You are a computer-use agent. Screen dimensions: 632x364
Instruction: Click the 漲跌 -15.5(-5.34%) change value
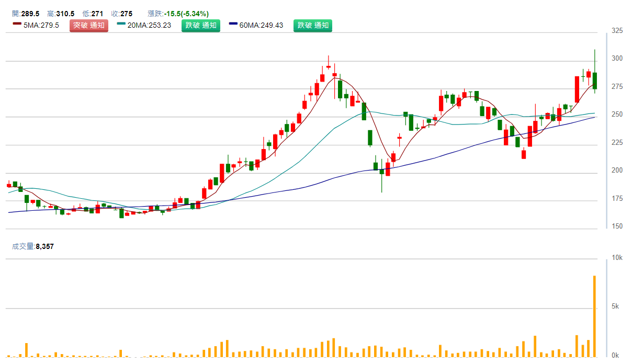pos(186,14)
